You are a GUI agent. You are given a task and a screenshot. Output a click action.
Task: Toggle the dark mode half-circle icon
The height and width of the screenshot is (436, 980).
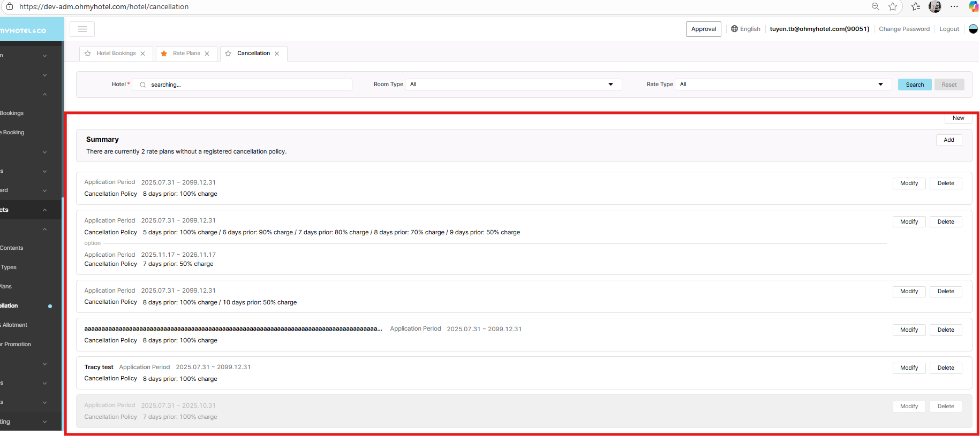[x=974, y=29]
